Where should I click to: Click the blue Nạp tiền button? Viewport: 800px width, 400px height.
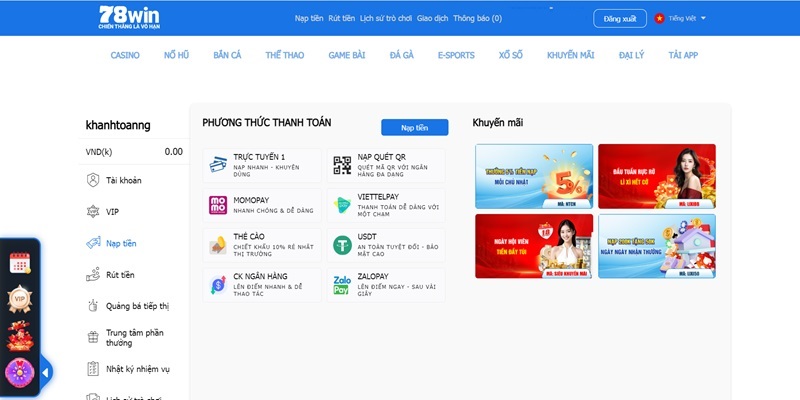[414, 128]
